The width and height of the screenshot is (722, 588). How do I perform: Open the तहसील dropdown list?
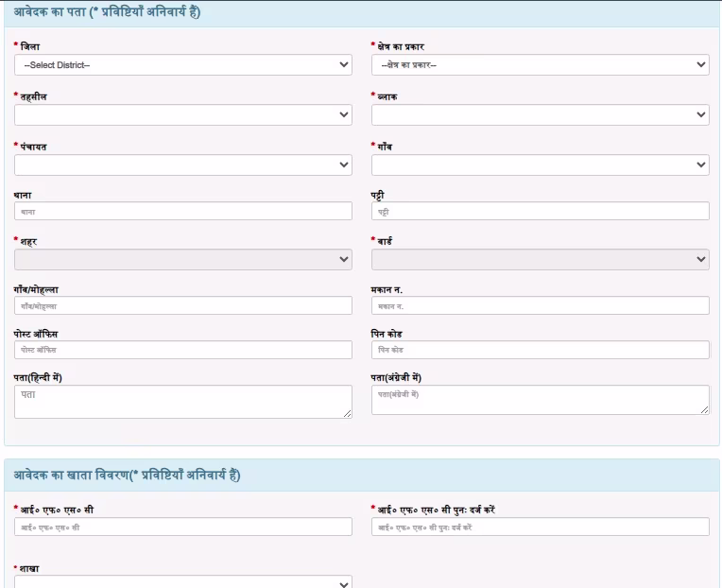(x=182, y=115)
